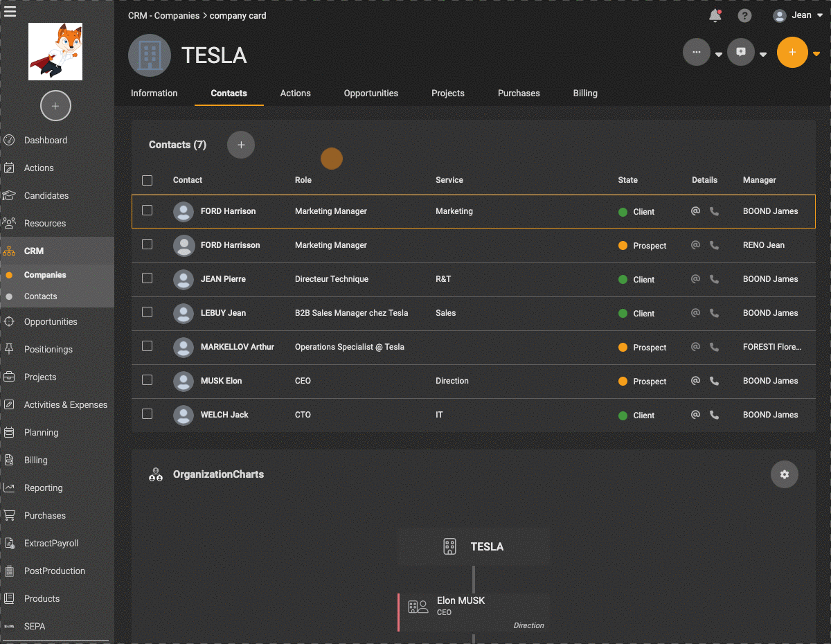
Task: Open the hamburger menu icon
Action: (x=10, y=11)
